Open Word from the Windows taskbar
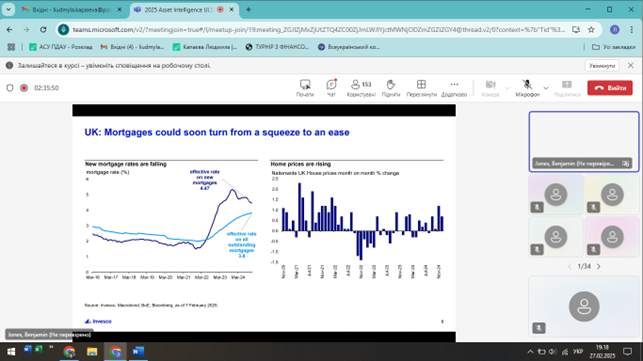Viewport: 643px width, 361px height. [x=138, y=352]
